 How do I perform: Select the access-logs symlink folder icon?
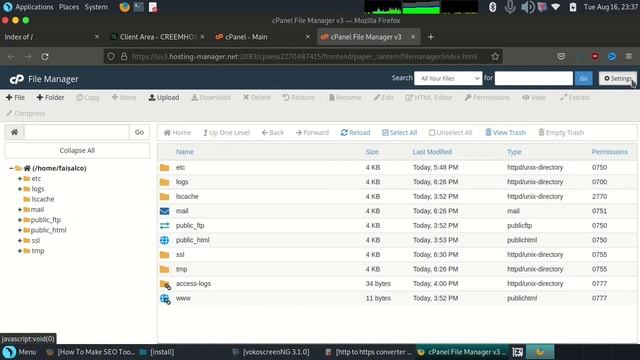[x=165, y=284]
